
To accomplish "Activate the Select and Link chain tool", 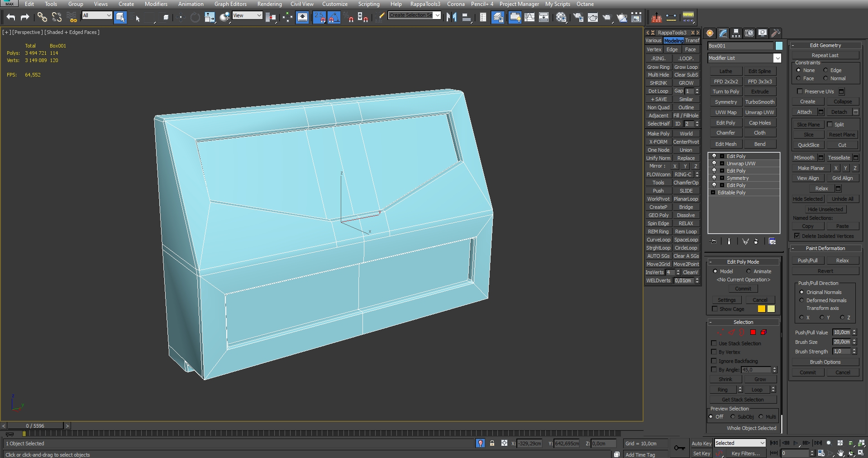I will 42,17.
